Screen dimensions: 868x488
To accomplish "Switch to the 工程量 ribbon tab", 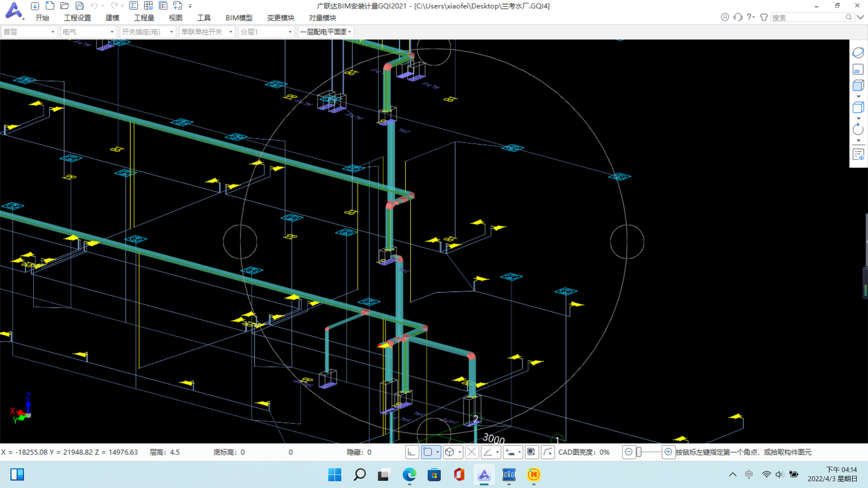I will (x=144, y=18).
